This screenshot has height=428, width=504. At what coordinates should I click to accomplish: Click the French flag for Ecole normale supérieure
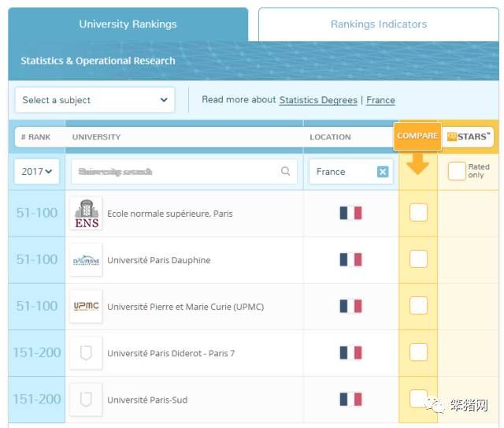click(x=350, y=214)
